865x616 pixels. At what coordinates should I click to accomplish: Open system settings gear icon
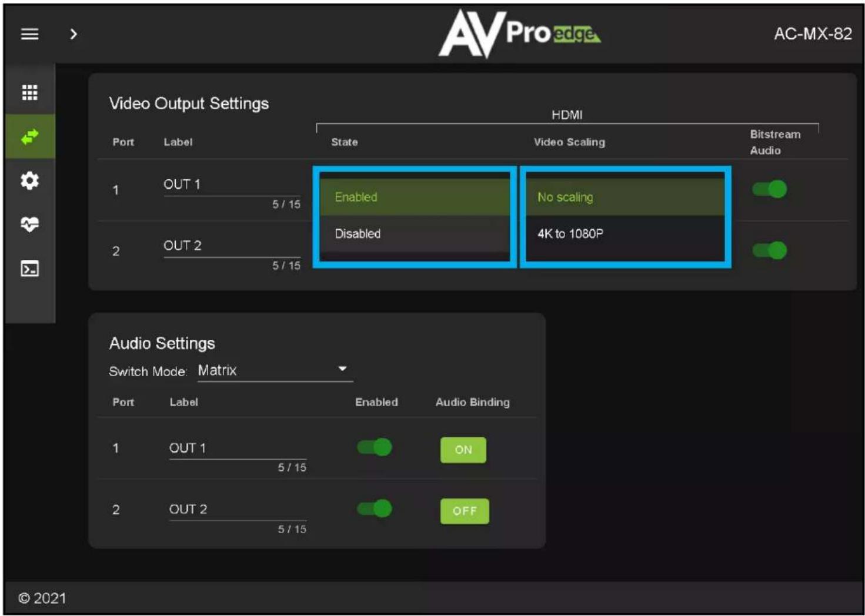click(x=29, y=180)
